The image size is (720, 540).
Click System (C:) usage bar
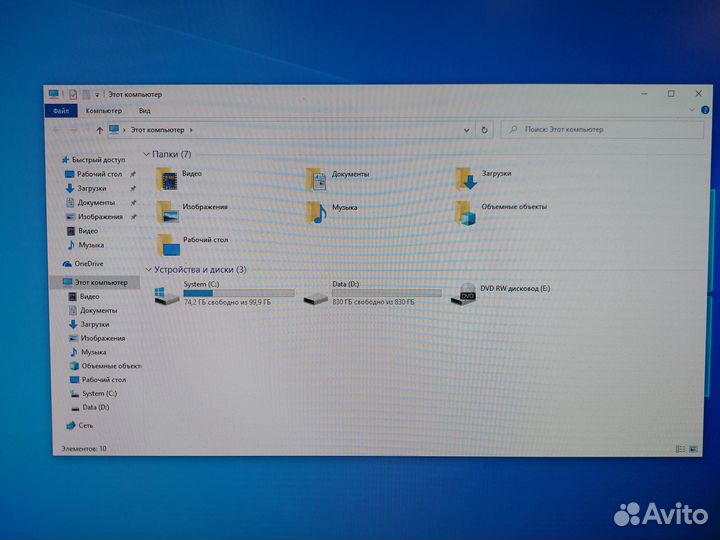point(239,293)
